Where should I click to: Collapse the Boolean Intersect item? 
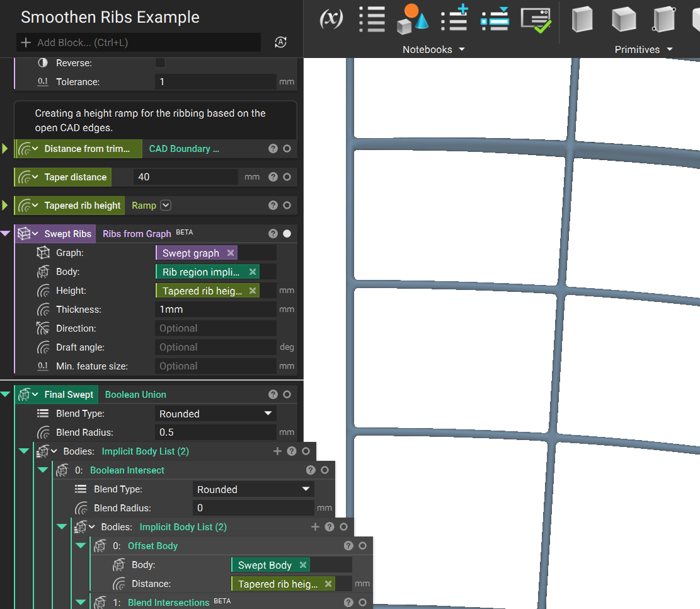pyautogui.click(x=43, y=470)
